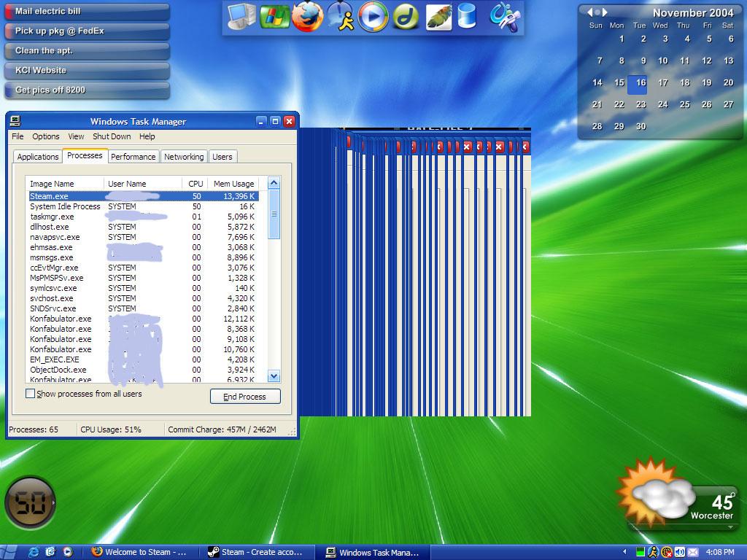Screen dimensions: 747x560
Task: Expand hidden system tray icons arrow
Action: (624, 552)
